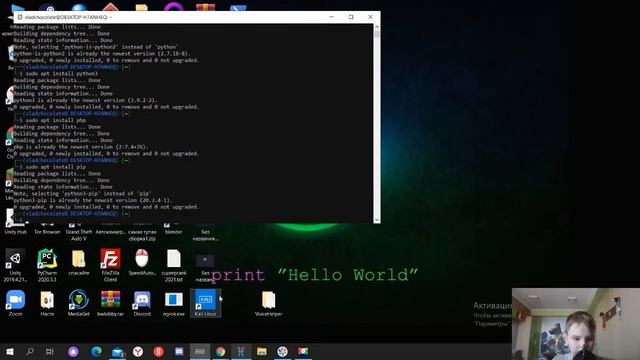Select the cuperprank 2021.txt file icon
This screenshot has width=640, height=360.
tap(173, 265)
